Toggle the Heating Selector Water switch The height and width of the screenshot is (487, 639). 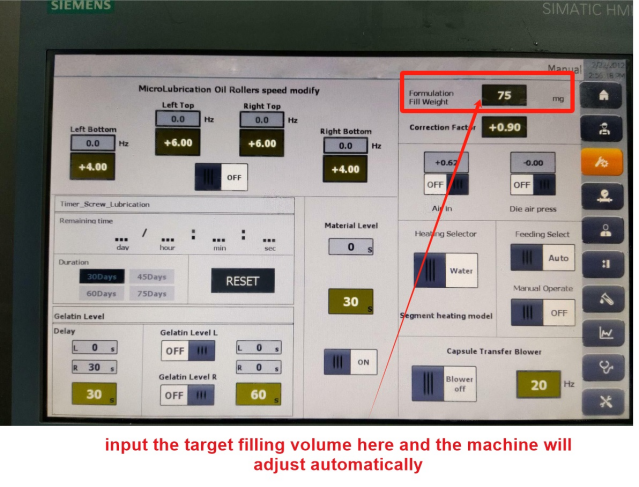445,270
